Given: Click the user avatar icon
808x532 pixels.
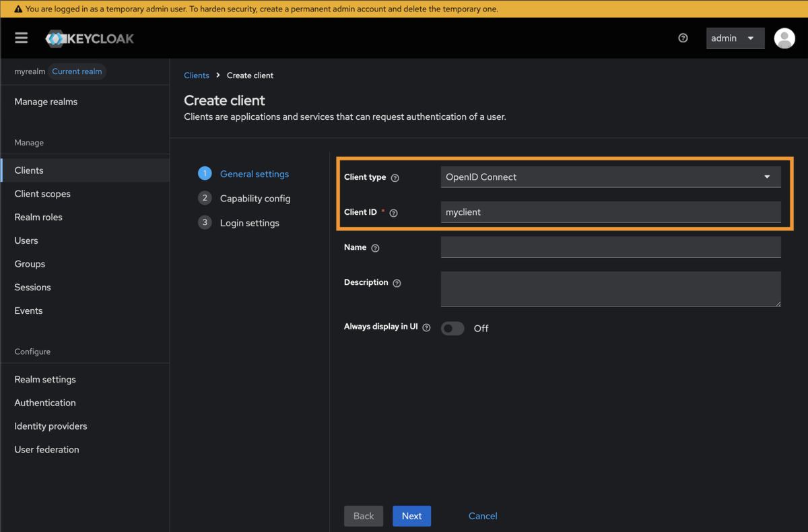Looking at the screenshot, I should click(x=784, y=38).
